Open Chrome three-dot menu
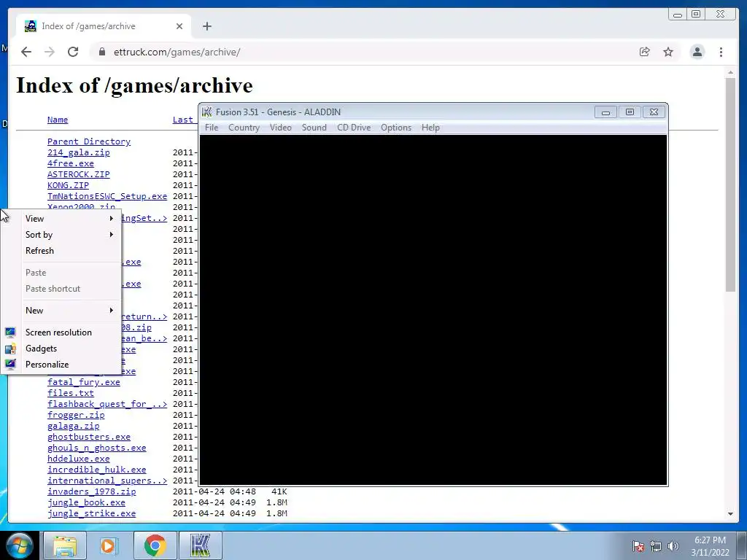The image size is (747, 560). tap(721, 52)
